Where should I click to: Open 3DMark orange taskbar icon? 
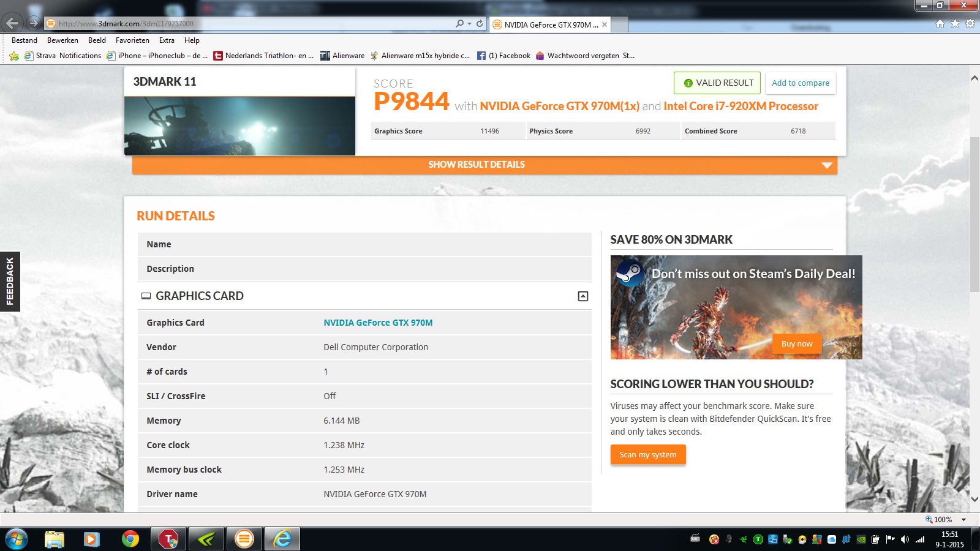tap(244, 539)
